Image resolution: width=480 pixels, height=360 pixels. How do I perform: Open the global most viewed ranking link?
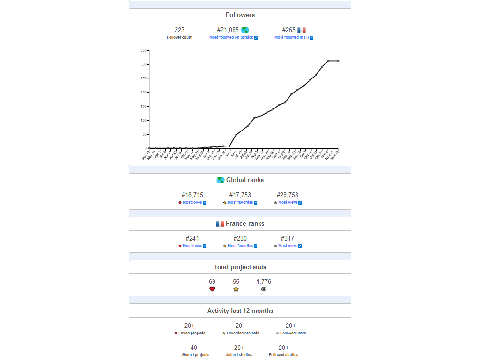click(x=287, y=202)
